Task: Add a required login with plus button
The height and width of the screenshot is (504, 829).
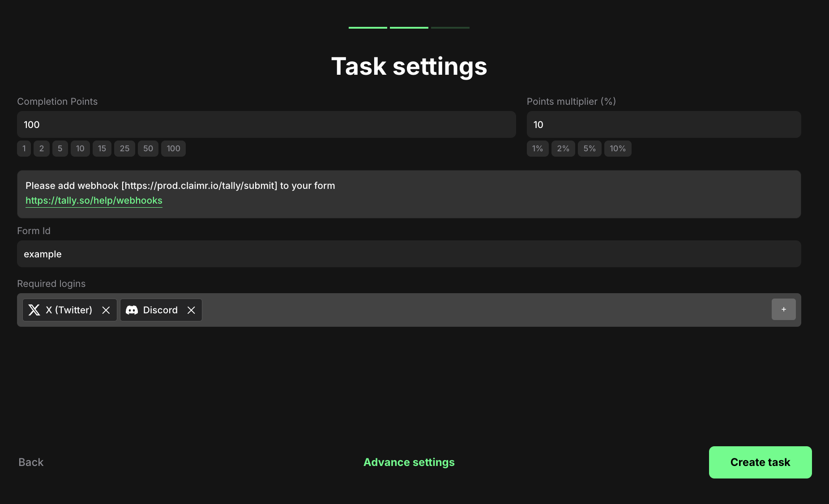Action: [784, 309]
